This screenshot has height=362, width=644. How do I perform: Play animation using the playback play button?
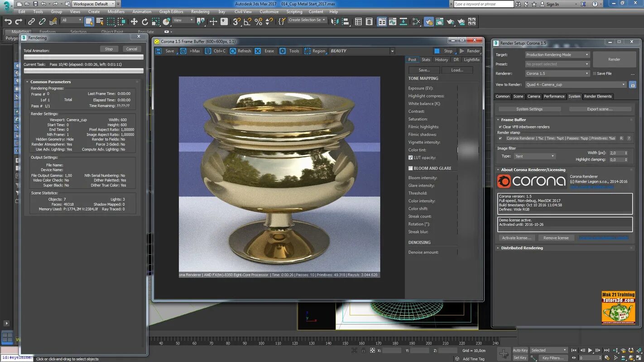(x=590, y=350)
